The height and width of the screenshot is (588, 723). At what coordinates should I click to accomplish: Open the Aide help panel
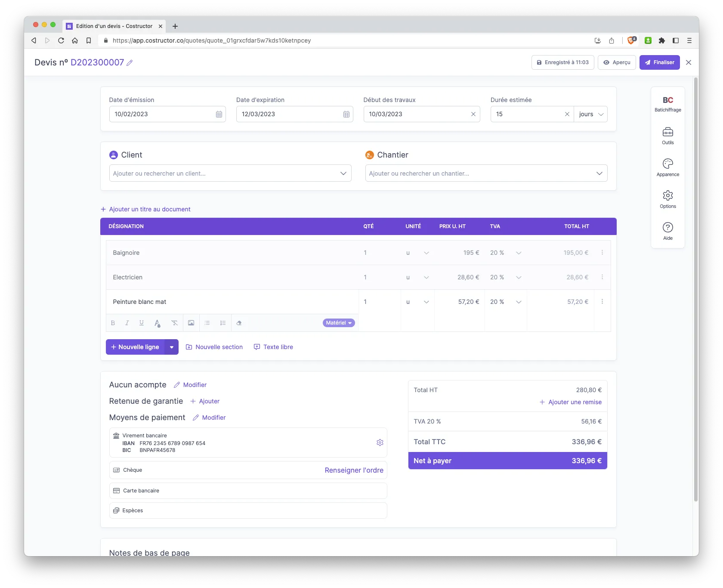click(x=667, y=232)
